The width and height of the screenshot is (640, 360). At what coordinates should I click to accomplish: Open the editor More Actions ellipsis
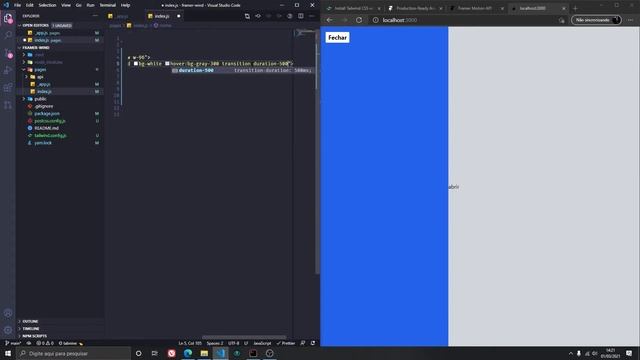[311, 16]
